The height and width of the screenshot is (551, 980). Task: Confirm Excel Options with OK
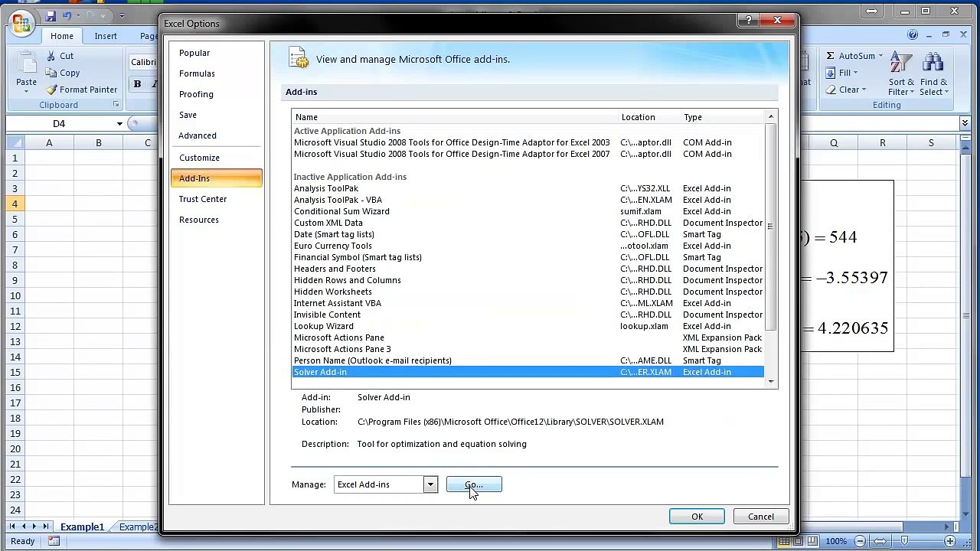click(x=697, y=517)
